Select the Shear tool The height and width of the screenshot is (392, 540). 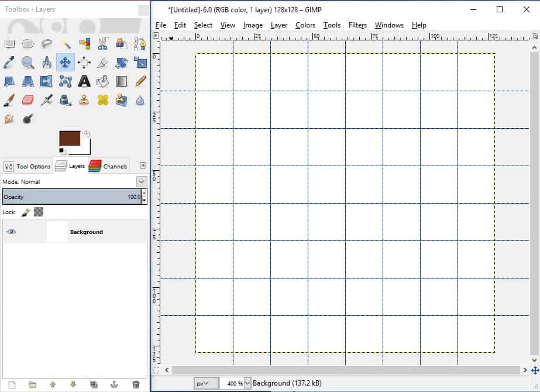pos(9,81)
